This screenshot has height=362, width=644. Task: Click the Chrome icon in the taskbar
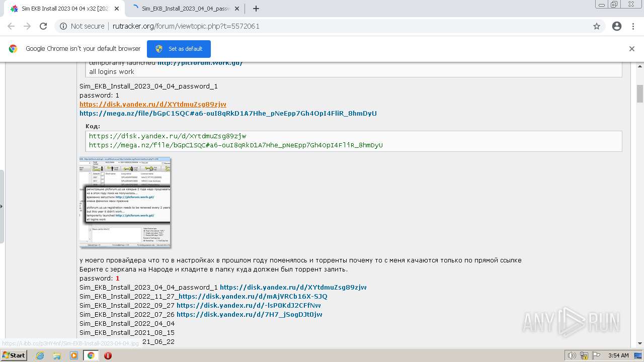point(91,355)
